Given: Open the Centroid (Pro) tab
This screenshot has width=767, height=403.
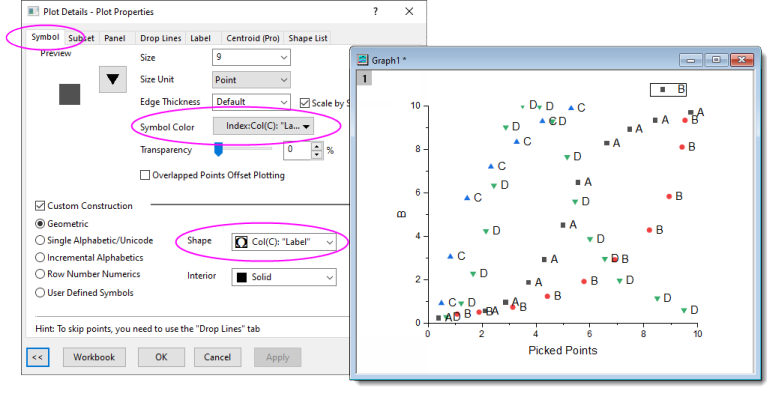Looking at the screenshot, I should (252, 38).
